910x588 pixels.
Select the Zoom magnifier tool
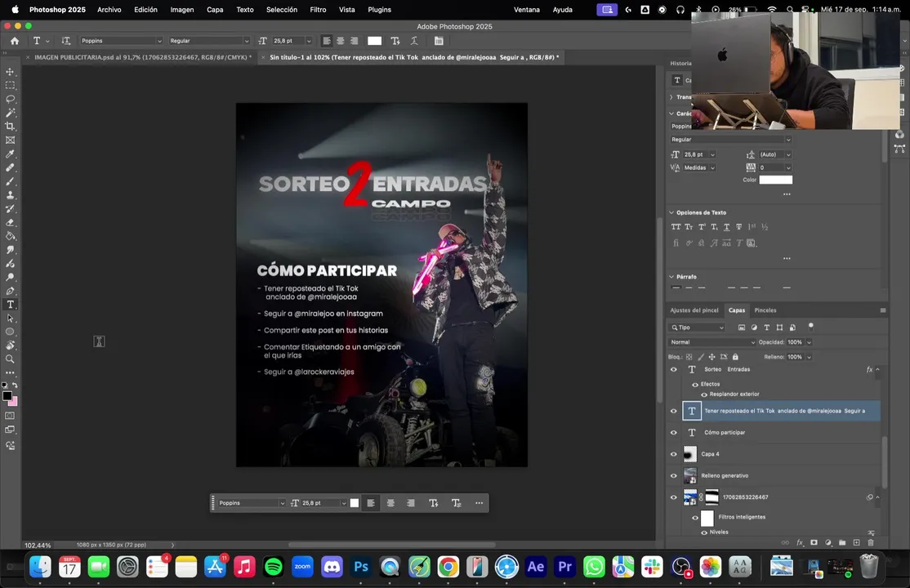[10, 359]
